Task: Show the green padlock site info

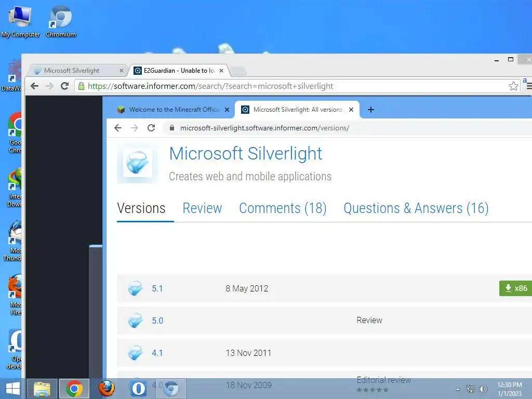Action: click(x=82, y=86)
